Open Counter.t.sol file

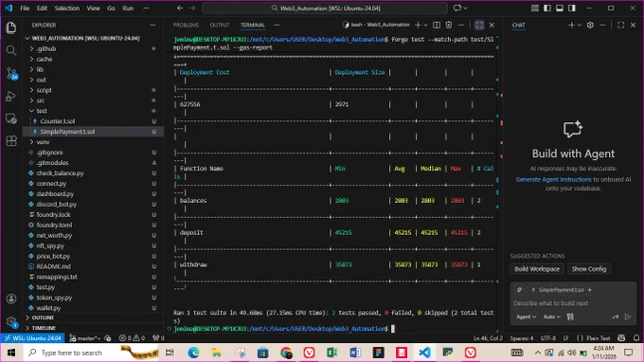tap(93, 121)
